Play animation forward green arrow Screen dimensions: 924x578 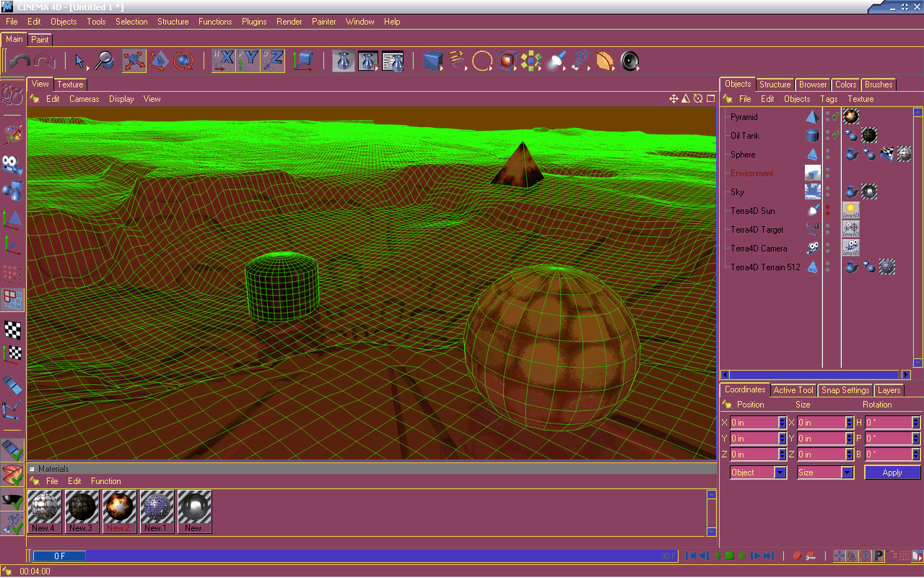(x=743, y=556)
